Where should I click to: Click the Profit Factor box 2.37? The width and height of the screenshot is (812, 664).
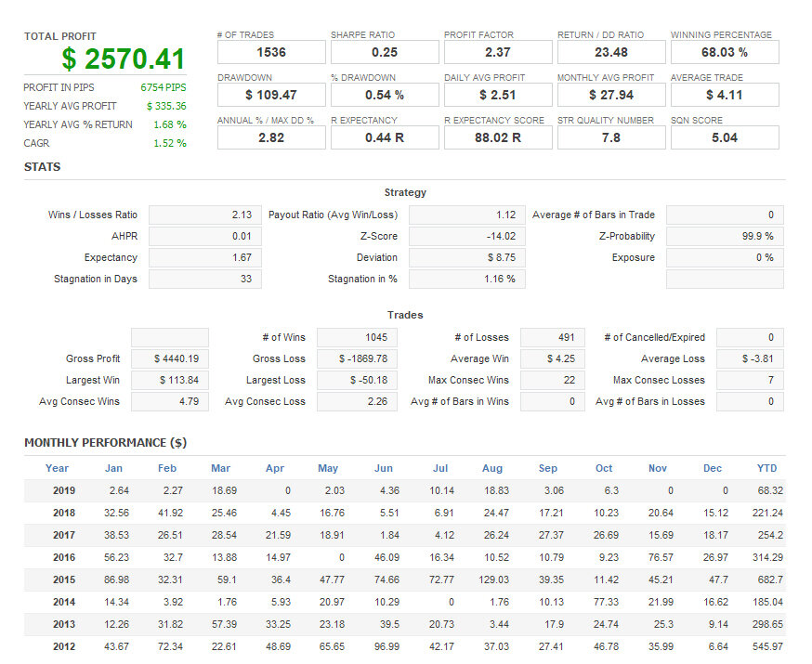tap(498, 52)
